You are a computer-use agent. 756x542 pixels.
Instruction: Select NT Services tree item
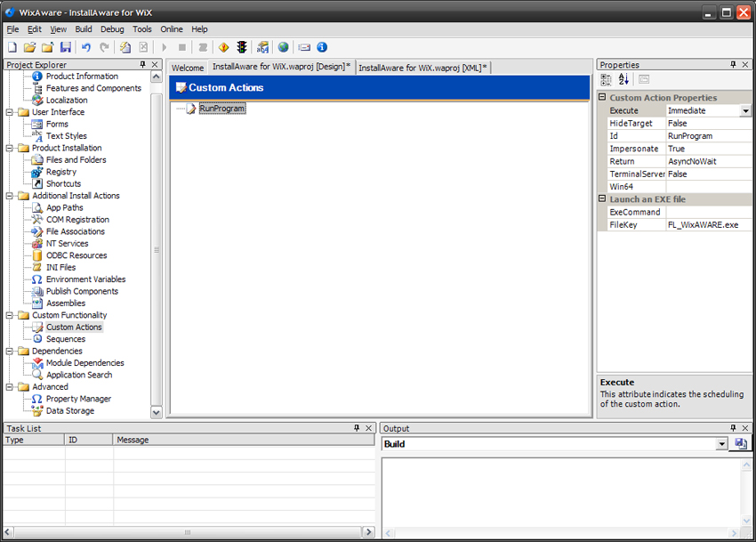[67, 244]
